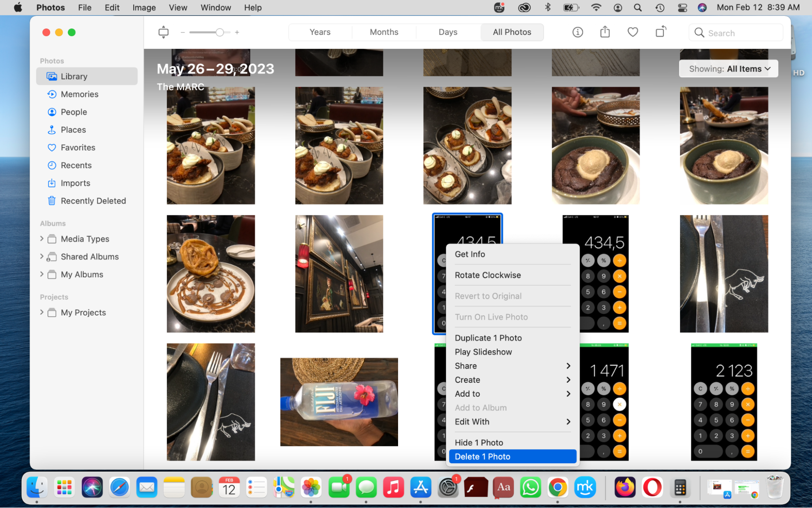The height and width of the screenshot is (508, 812).
Task: Open Trash in the Dock
Action: [775, 487]
